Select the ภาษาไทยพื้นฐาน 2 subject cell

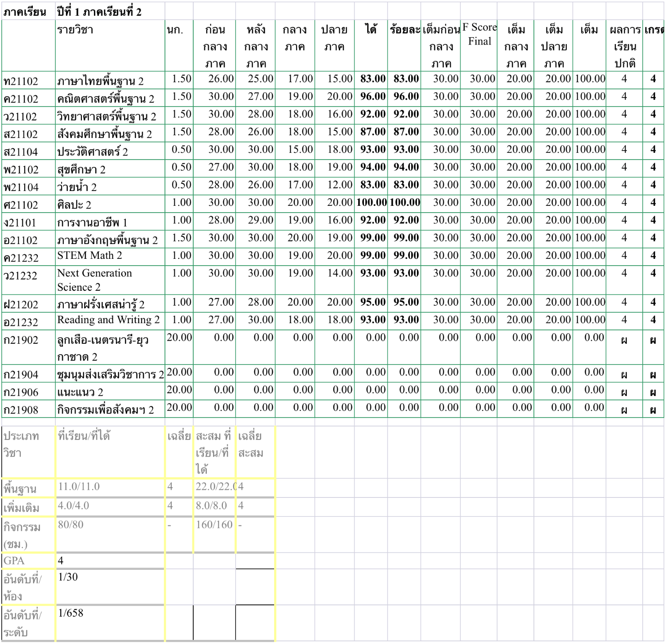110,80
